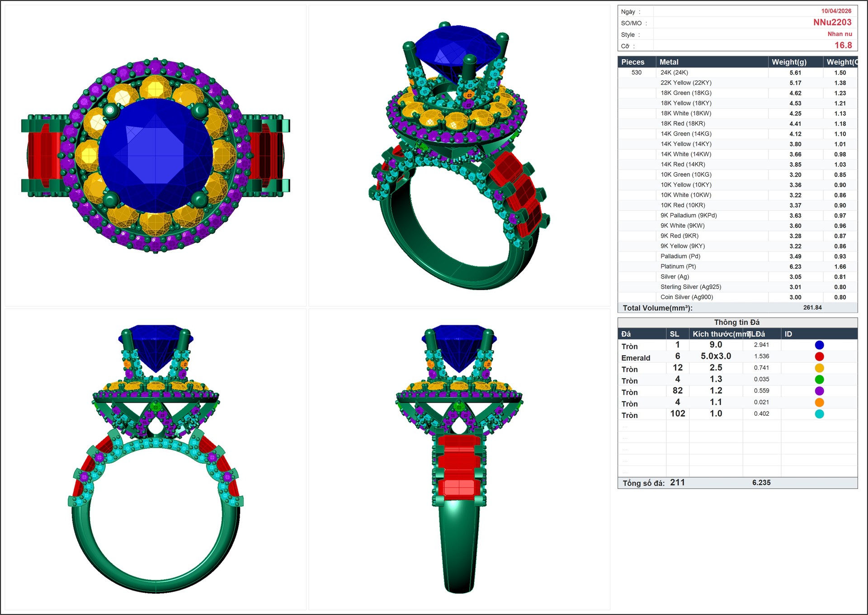
Task: Select the front view ring render
Action: point(156,459)
